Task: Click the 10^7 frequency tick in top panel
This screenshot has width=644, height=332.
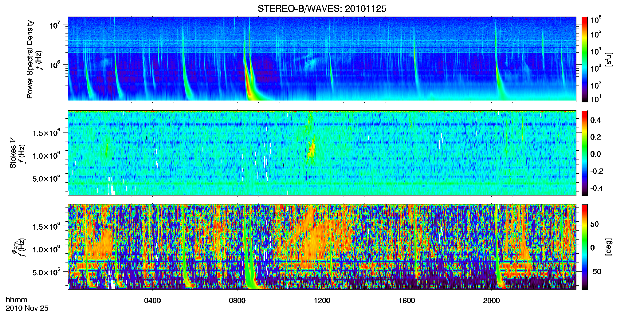Action: point(54,25)
